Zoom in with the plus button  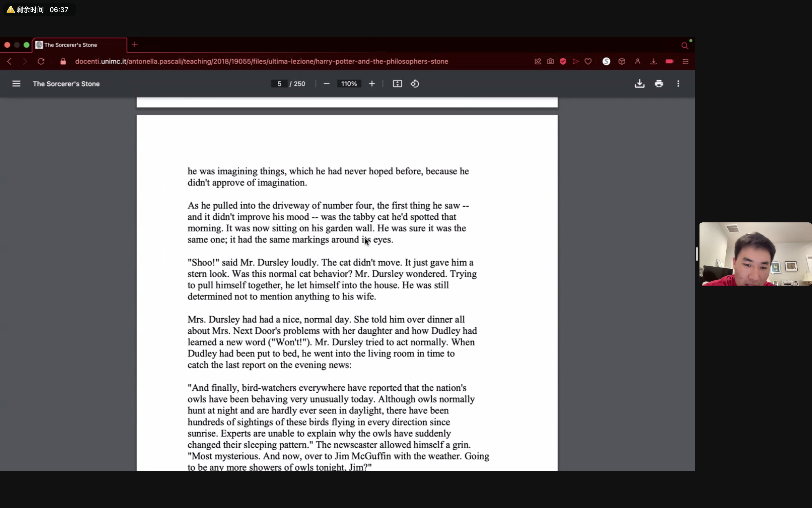tap(372, 84)
